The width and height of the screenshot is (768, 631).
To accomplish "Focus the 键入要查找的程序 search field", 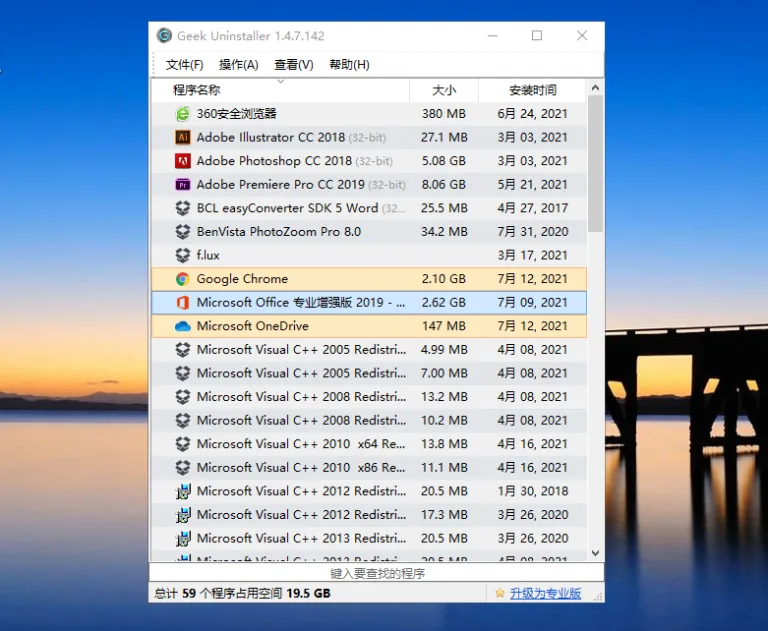I will click(x=377, y=573).
